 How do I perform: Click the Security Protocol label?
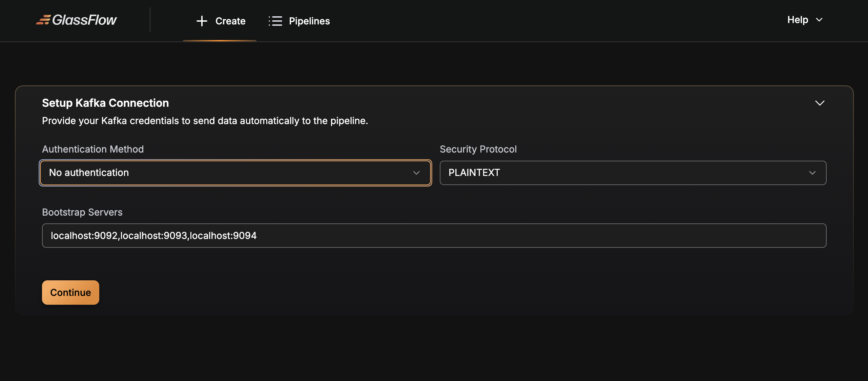click(x=478, y=149)
